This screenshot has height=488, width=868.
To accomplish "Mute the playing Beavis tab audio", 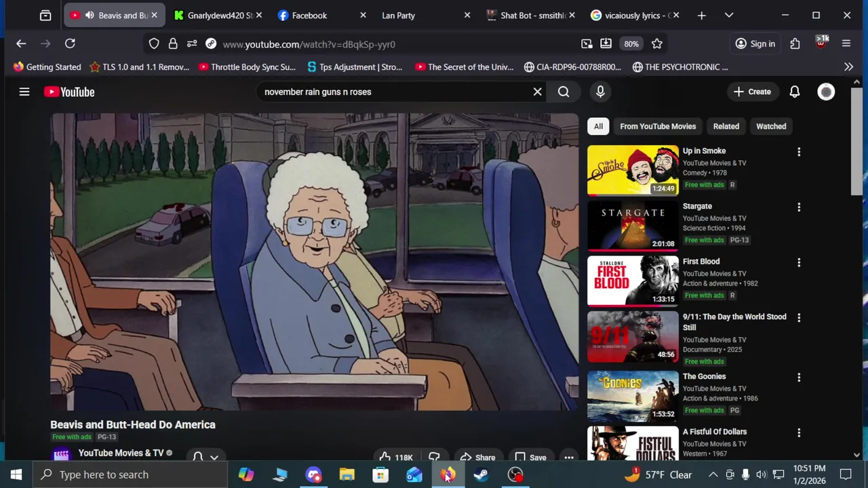I will click(90, 15).
